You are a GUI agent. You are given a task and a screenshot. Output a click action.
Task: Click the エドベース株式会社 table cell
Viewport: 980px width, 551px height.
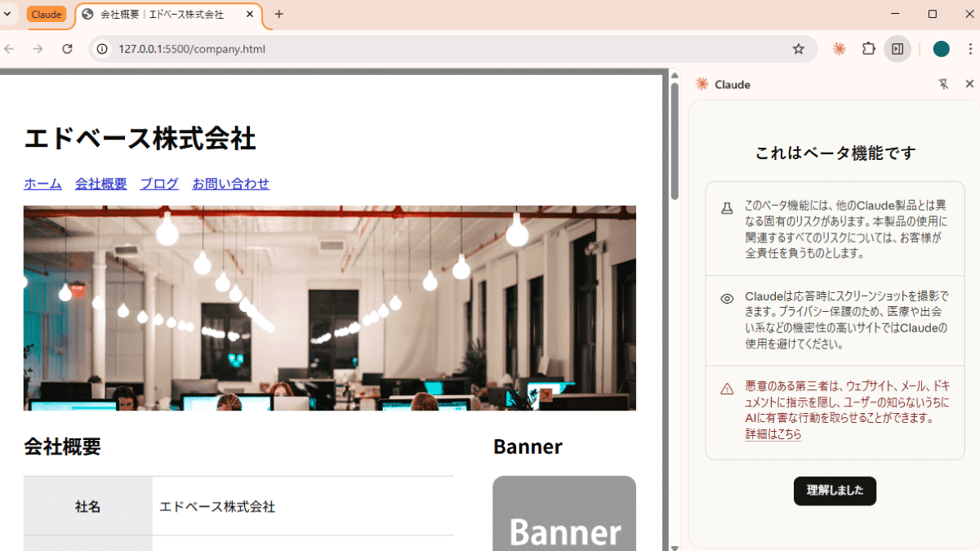pyautogui.click(x=303, y=507)
